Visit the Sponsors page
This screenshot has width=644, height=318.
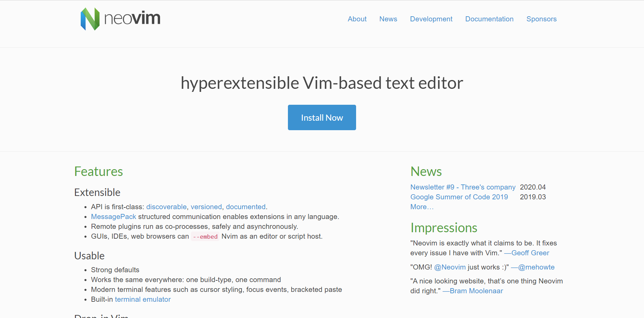pos(541,19)
